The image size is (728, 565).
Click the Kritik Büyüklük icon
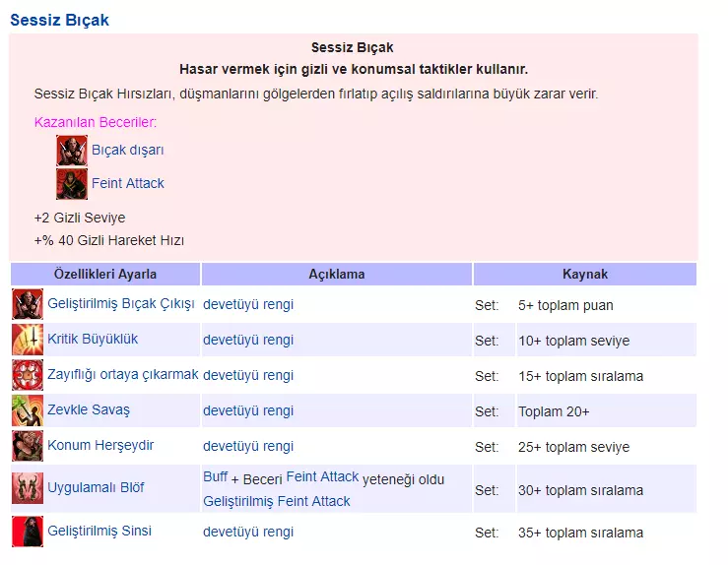28,340
